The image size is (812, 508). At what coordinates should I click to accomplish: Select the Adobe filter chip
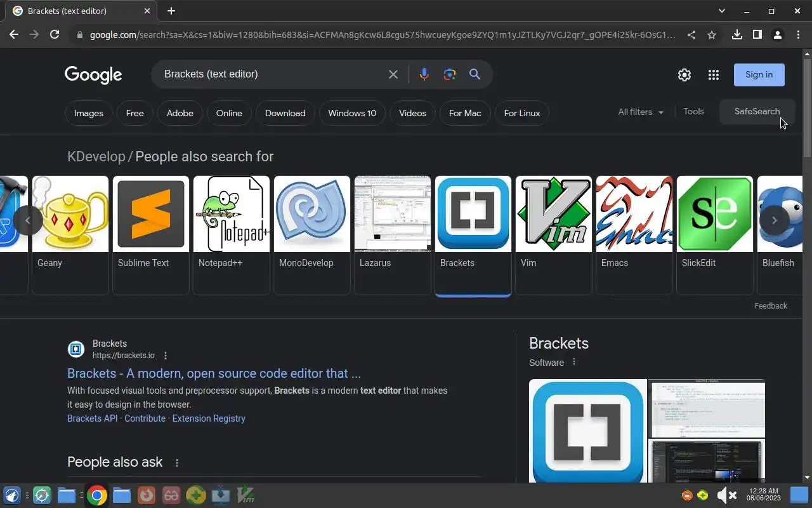(180, 113)
